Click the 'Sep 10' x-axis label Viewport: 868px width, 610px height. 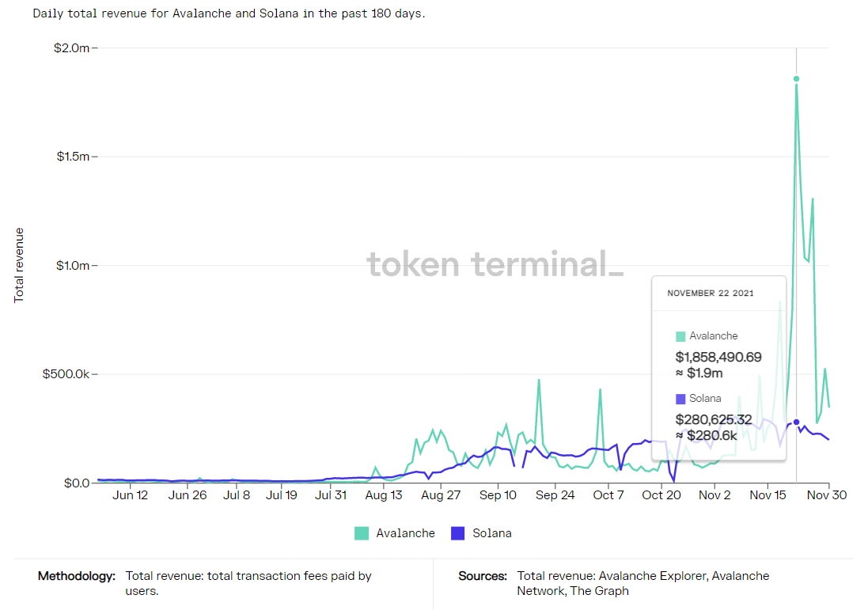click(x=498, y=494)
